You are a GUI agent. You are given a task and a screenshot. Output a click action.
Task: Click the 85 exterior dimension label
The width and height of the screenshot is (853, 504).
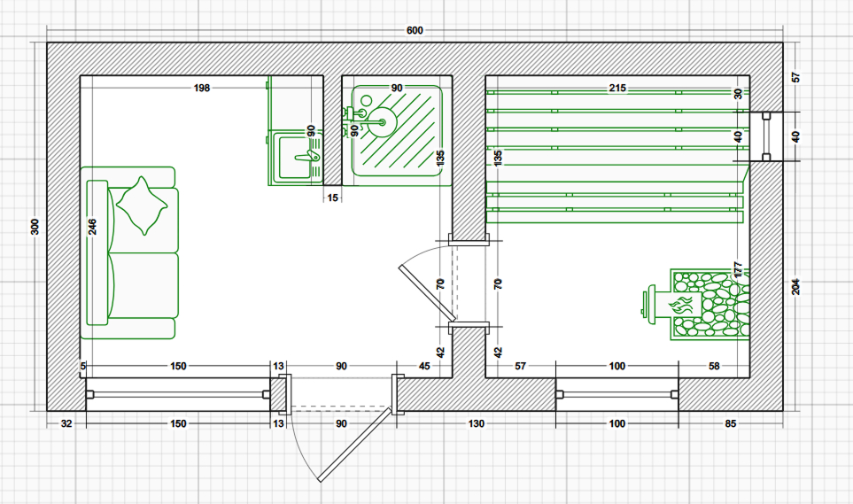[731, 423]
